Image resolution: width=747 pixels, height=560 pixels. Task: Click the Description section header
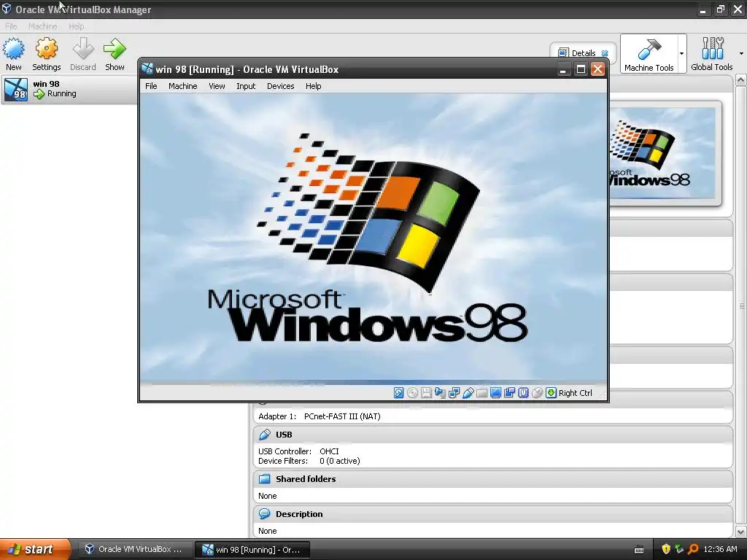click(x=493, y=514)
